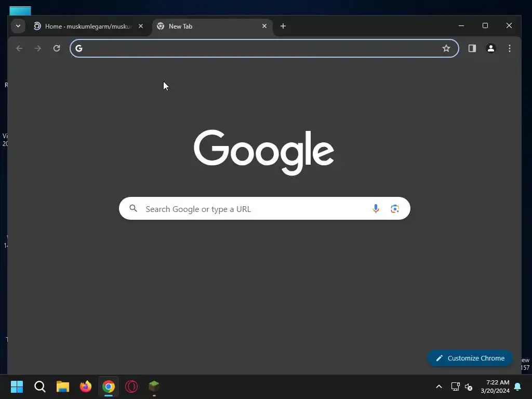The height and width of the screenshot is (399, 532).
Task: Launch Opera from the taskbar
Action: (131, 387)
